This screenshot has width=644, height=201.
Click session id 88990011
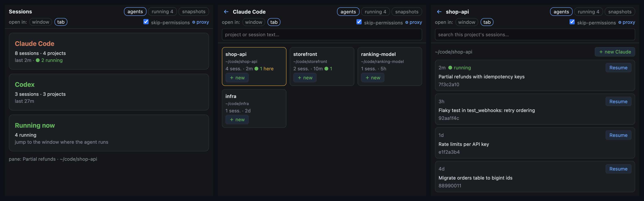(x=450, y=186)
